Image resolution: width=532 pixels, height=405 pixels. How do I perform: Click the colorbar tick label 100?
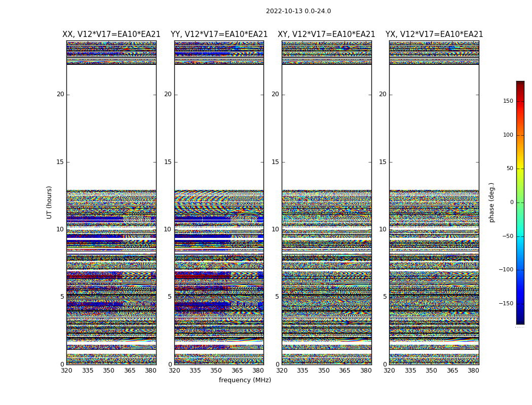508,135
